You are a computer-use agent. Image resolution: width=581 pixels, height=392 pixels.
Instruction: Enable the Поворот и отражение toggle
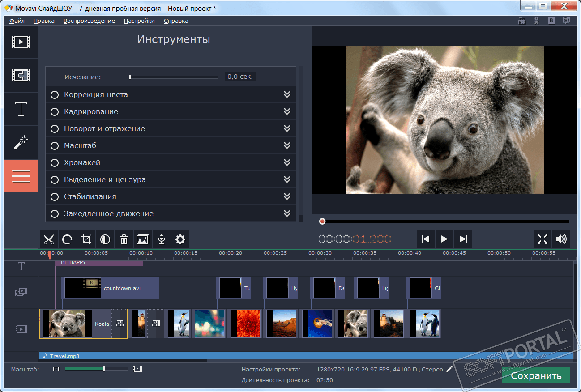[x=55, y=129]
